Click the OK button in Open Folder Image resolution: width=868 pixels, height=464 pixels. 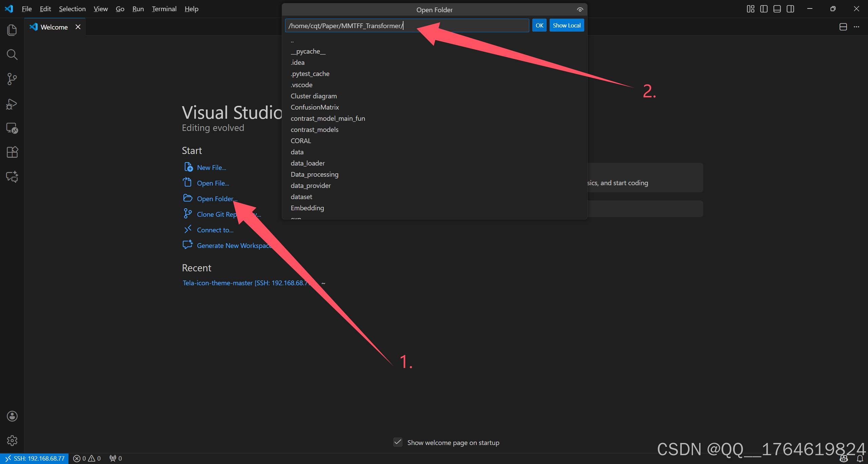pyautogui.click(x=539, y=25)
